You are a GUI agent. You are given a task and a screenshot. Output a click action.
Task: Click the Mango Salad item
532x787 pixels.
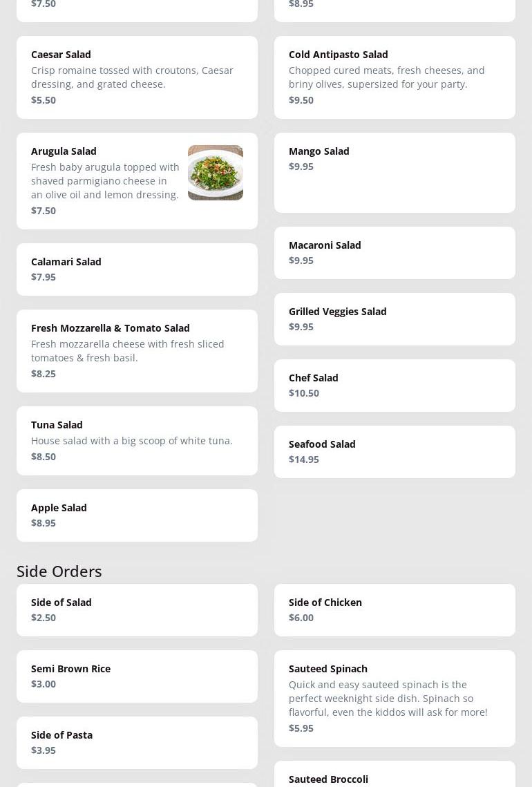tap(395, 172)
